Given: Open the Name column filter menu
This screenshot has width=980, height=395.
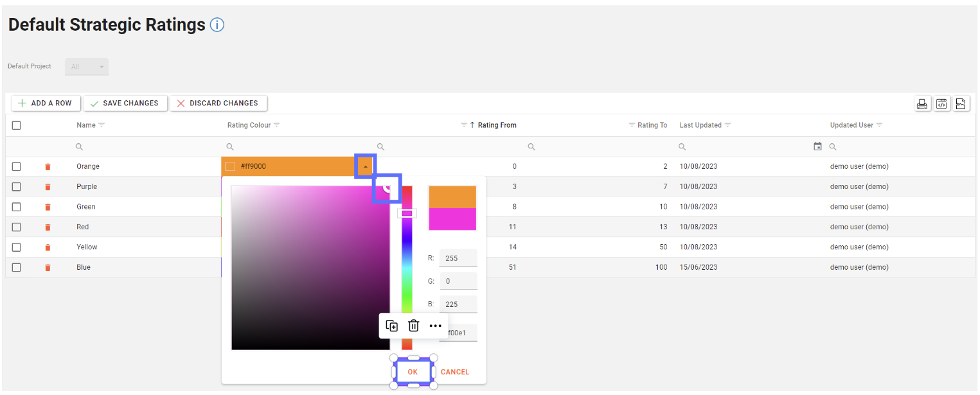Looking at the screenshot, I should (102, 125).
